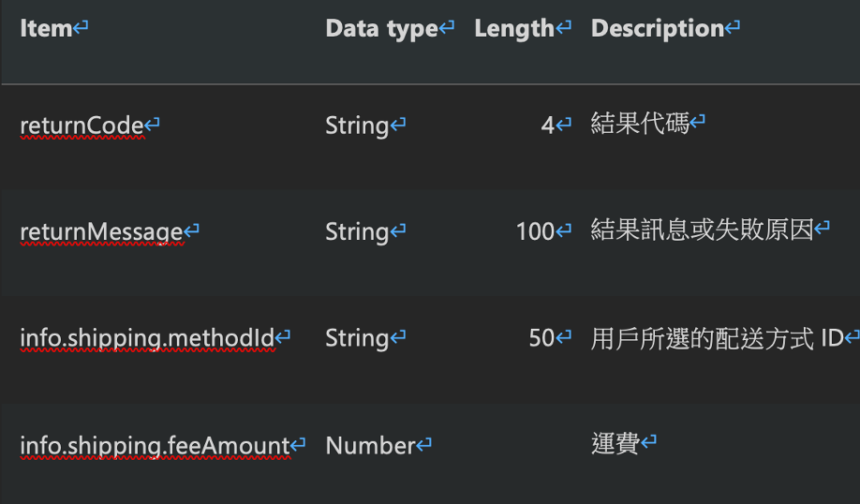The height and width of the screenshot is (504, 860).
Task: Click the length value 50
Action: tap(541, 338)
